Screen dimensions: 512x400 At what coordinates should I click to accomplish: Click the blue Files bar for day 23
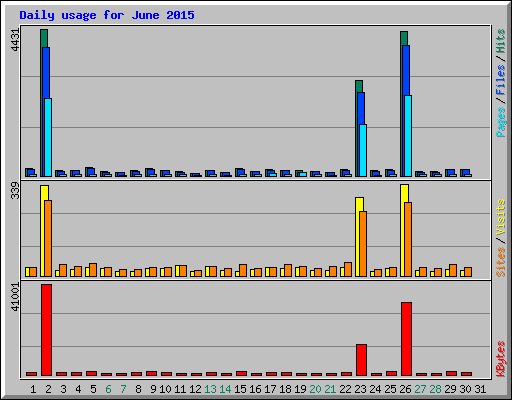pyautogui.click(x=361, y=134)
